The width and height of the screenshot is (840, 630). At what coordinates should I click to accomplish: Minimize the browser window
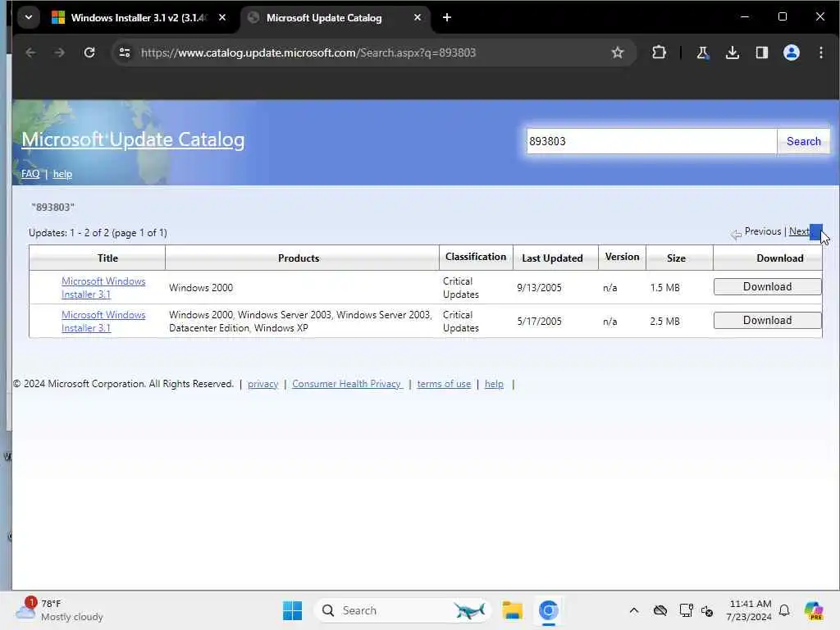[x=745, y=16]
